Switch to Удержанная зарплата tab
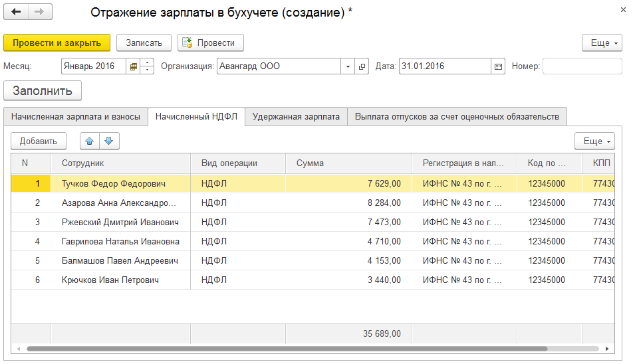633x364 pixels. (x=296, y=117)
